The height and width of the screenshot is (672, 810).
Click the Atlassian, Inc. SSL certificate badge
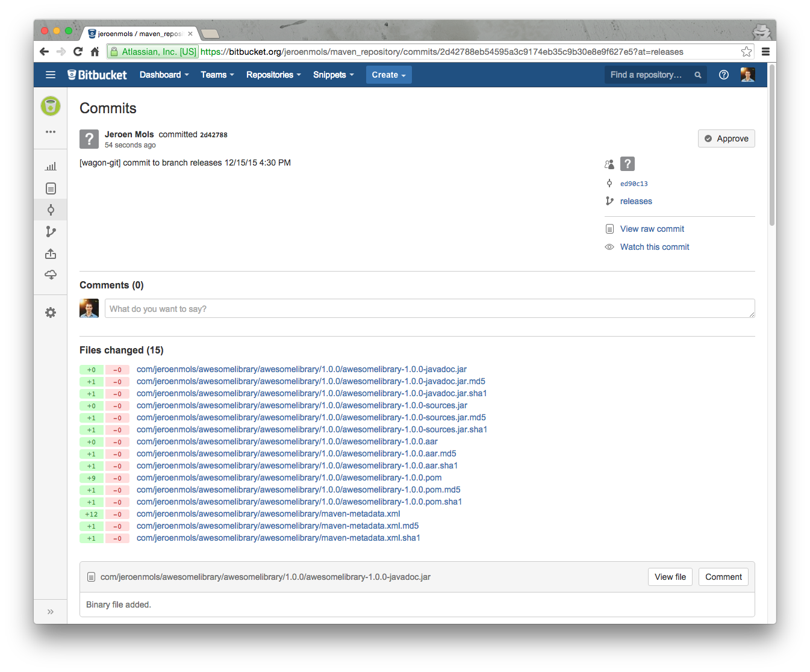153,52
